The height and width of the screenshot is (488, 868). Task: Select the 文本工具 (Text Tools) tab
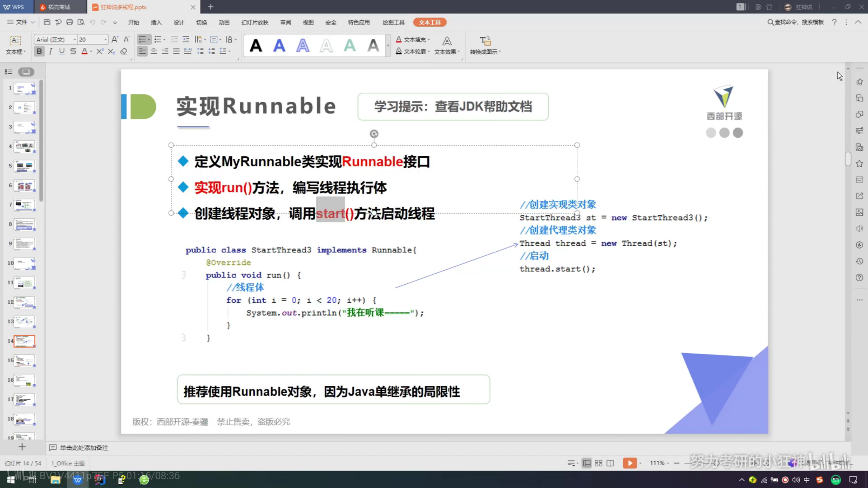click(x=430, y=22)
